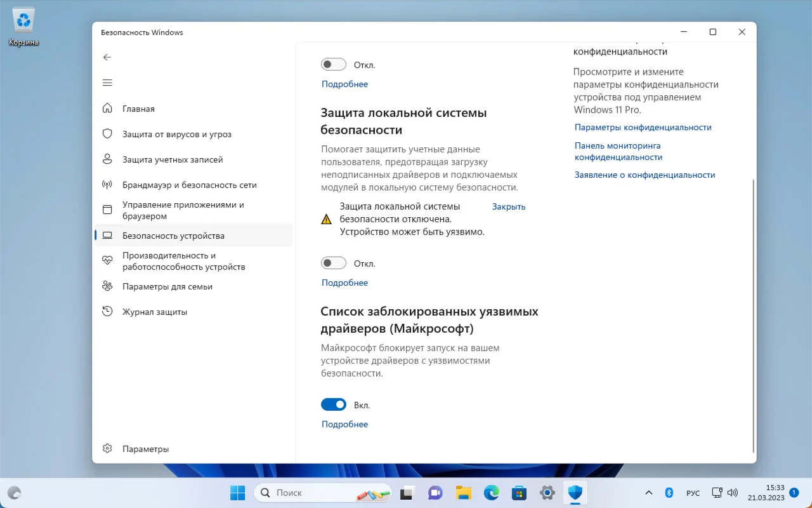Click heading Защита локальной системы безопасности
This screenshot has width=812, height=508.
pos(403,121)
